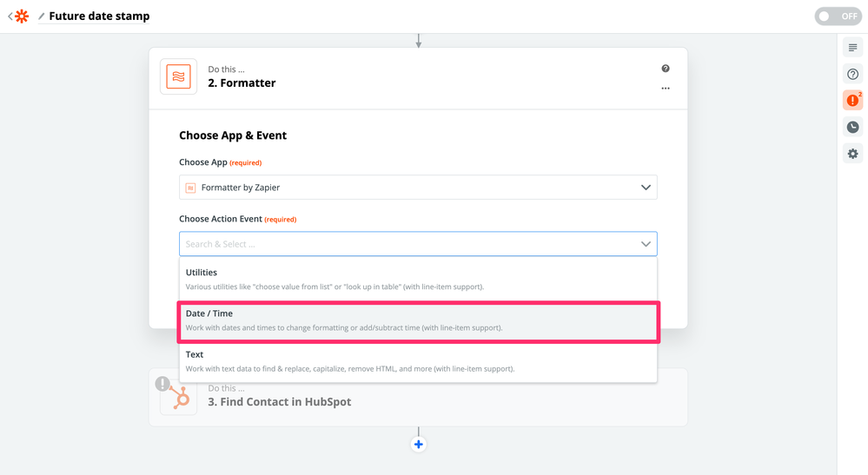Select the Date / Time option

(418, 320)
